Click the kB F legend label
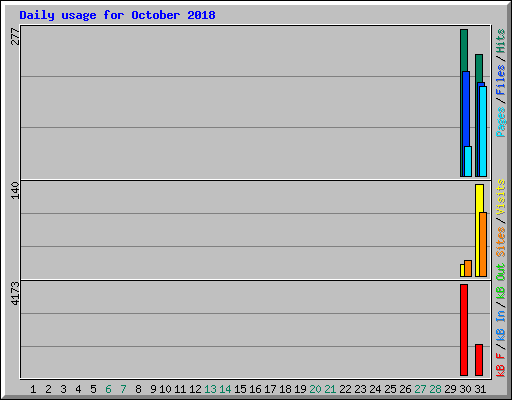The width and height of the screenshot is (512, 400). click(x=501, y=365)
